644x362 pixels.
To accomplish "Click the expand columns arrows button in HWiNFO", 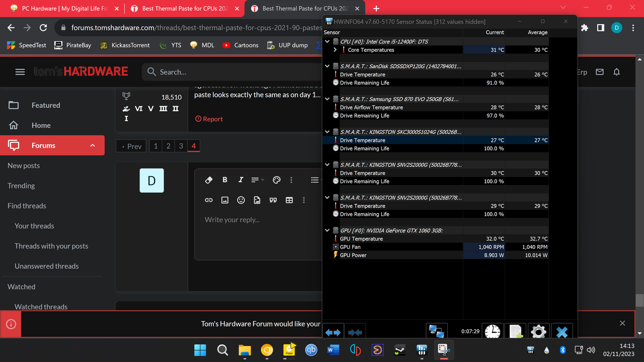I will coord(333,332).
